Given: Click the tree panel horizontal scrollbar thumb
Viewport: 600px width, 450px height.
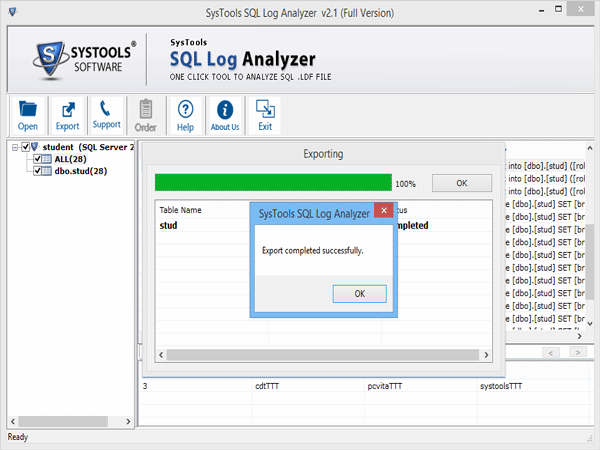Looking at the screenshot, I should [x=63, y=421].
